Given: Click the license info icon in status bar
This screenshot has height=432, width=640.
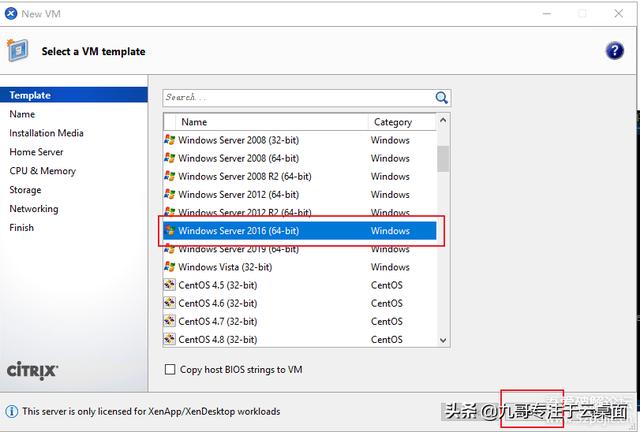Looking at the screenshot, I should point(11,411).
